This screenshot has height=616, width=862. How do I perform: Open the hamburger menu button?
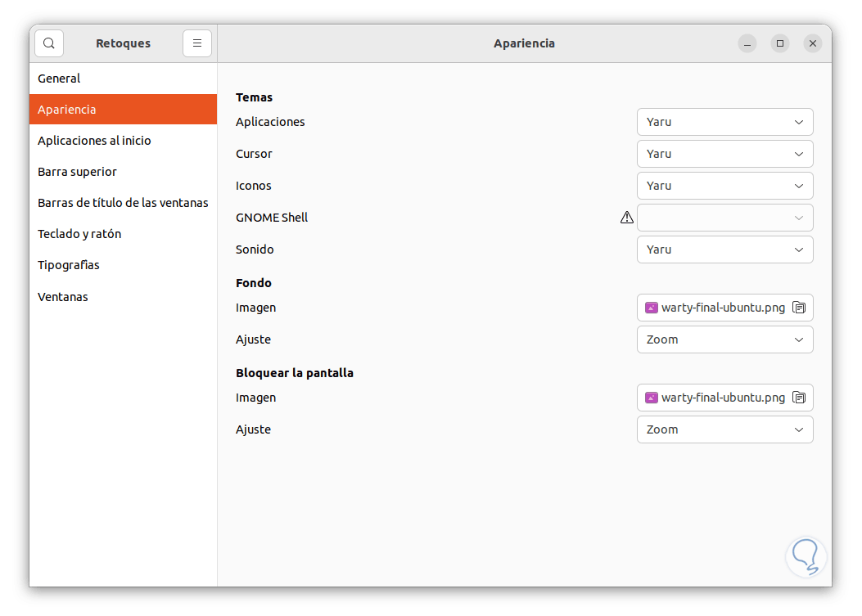click(x=197, y=43)
